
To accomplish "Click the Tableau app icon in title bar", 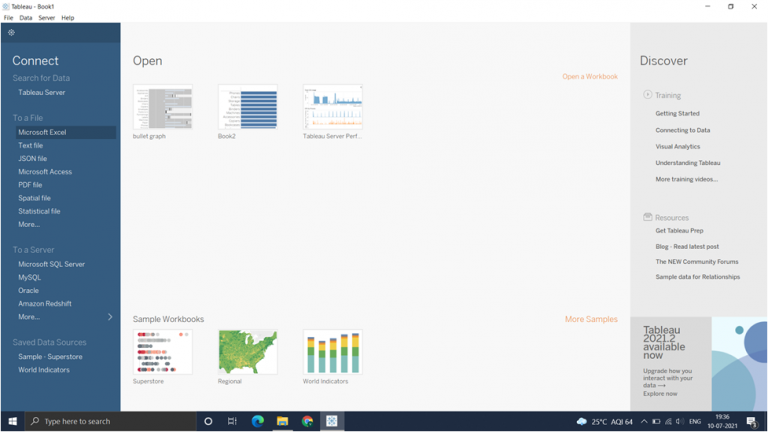I will [x=6, y=6].
